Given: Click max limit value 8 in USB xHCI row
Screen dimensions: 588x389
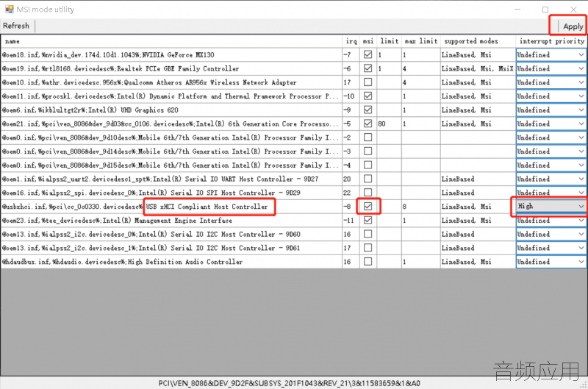Looking at the screenshot, I should [x=420, y=207].
